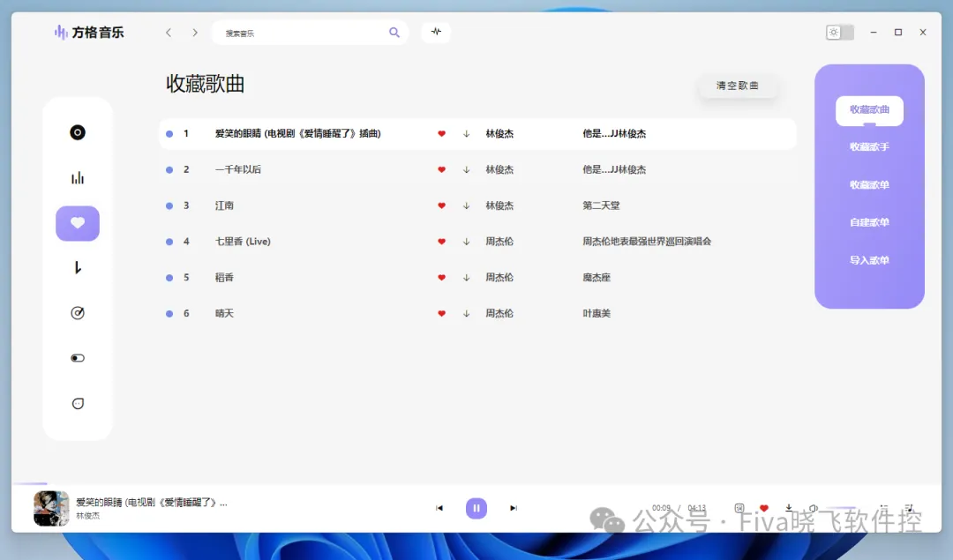Open artist 林俊杰 in the 江南 row

coord(499,205)
